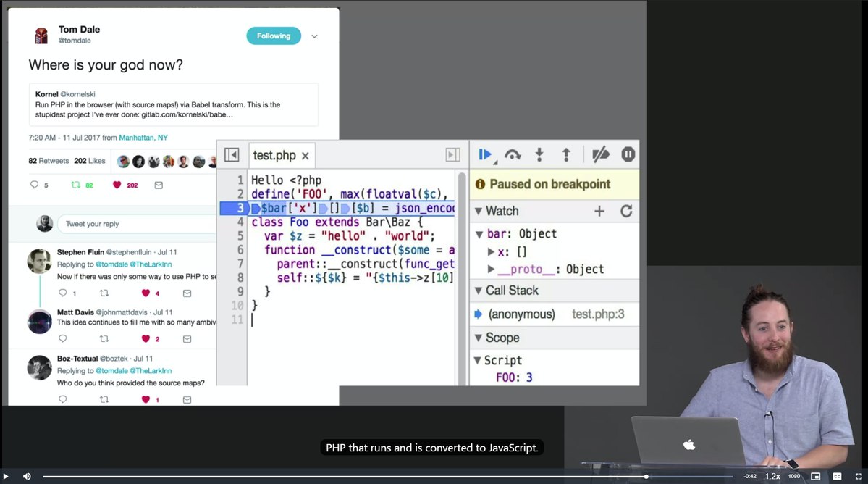The width and height of the screenshot is (868, 484).
Task: Reply to Tom Dale's tweet with comment icon
Action: point(34,185)
